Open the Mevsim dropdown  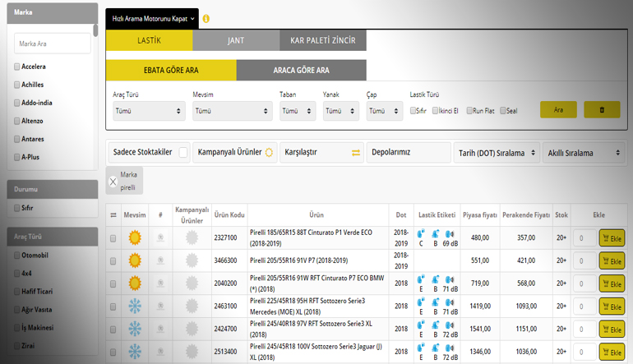pos(232,111)
